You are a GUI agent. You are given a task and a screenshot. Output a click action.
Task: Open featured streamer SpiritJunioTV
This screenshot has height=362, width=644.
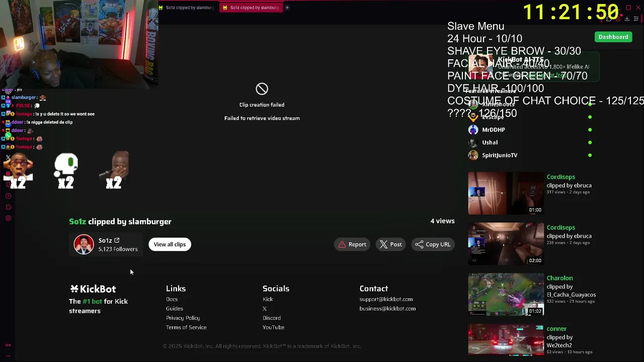pyautogui.click(x=500, y=155)
